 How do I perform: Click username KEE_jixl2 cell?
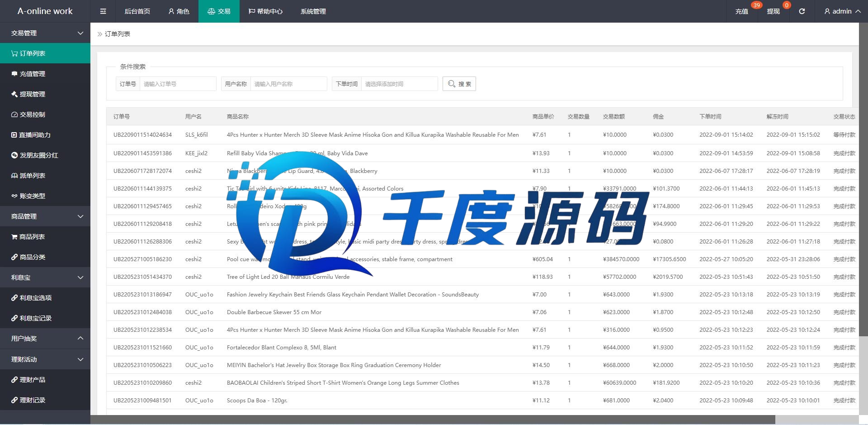click(196, 153)
